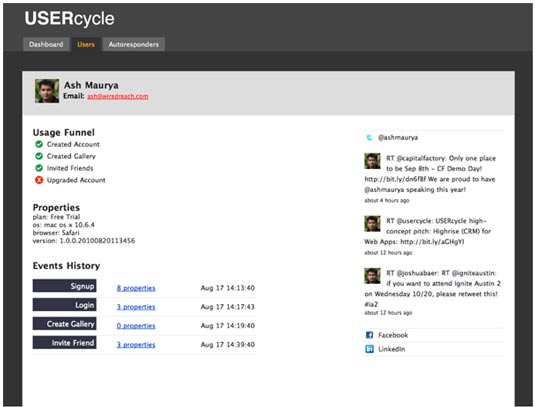Click the 'Aug 17 14:17:43' timestamp
535x407 pixels.
pyautogui.click(x=228, y=307)
